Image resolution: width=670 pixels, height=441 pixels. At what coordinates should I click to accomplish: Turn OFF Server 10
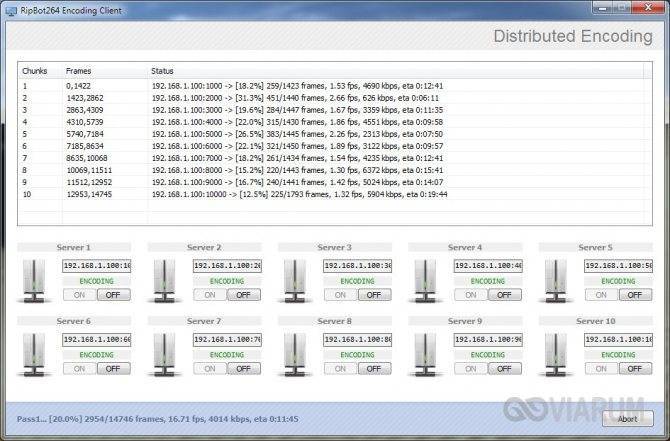click(x=635, y=369)
